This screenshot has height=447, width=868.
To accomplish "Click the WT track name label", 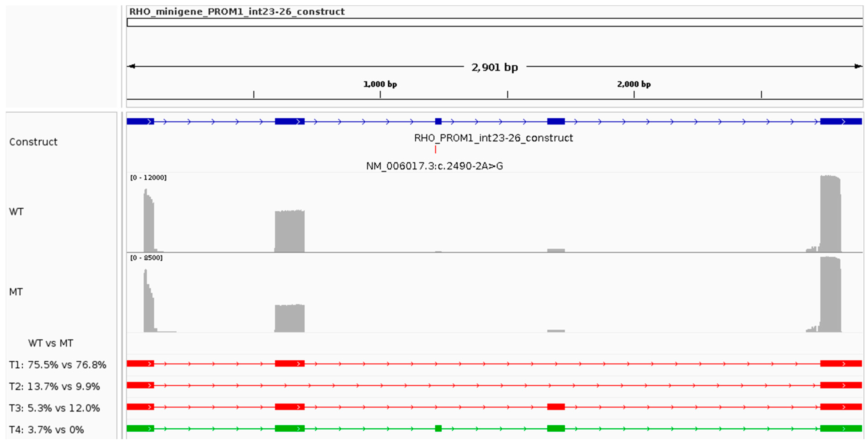I will (16, 212).
